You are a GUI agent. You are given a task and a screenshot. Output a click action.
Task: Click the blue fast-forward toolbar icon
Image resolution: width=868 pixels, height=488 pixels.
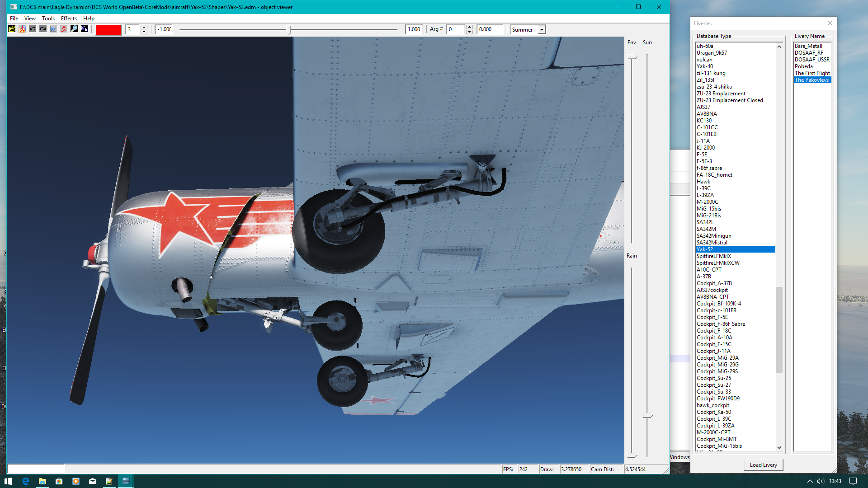pyautogui.click(x=53, y=29)
